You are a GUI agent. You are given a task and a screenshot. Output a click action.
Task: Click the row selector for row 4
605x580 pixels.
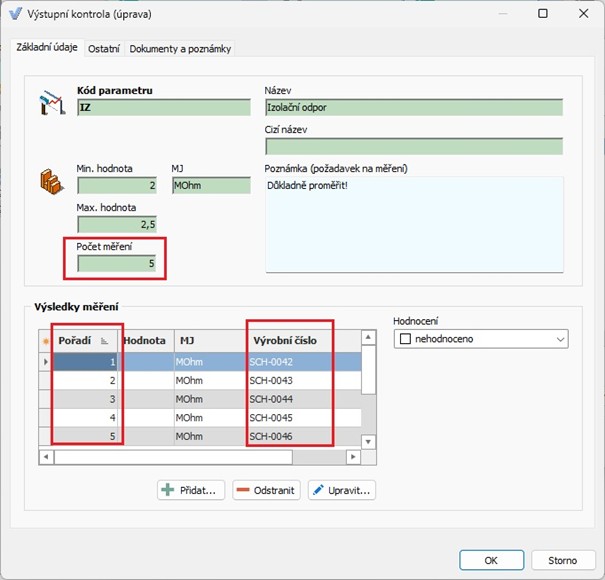[46, 418]
